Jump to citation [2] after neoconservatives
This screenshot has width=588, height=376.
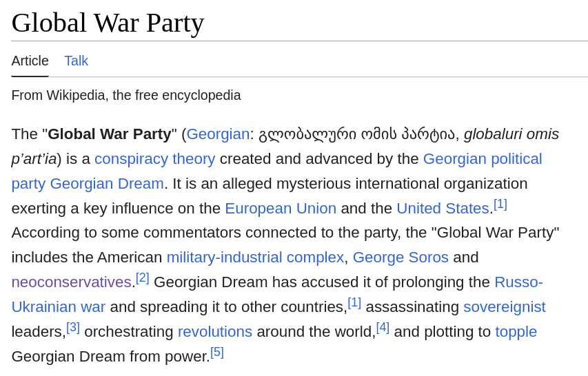coord(142,278)
